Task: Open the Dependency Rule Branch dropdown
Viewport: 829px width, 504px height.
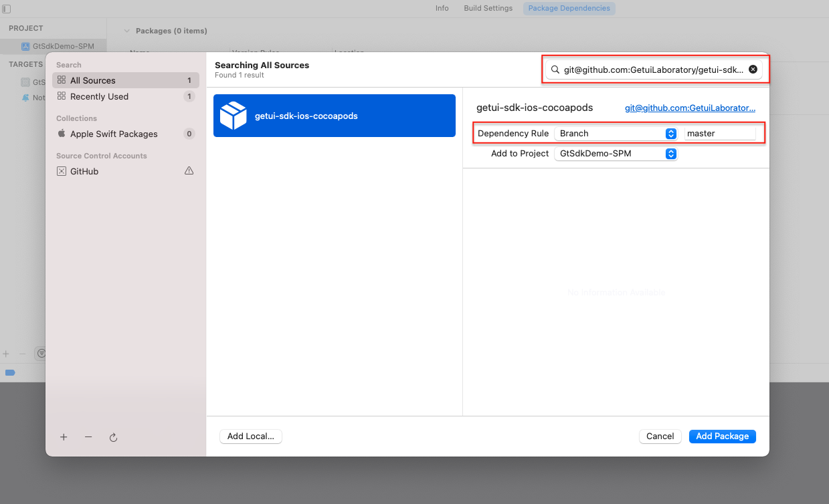Action: click(616, 134)
